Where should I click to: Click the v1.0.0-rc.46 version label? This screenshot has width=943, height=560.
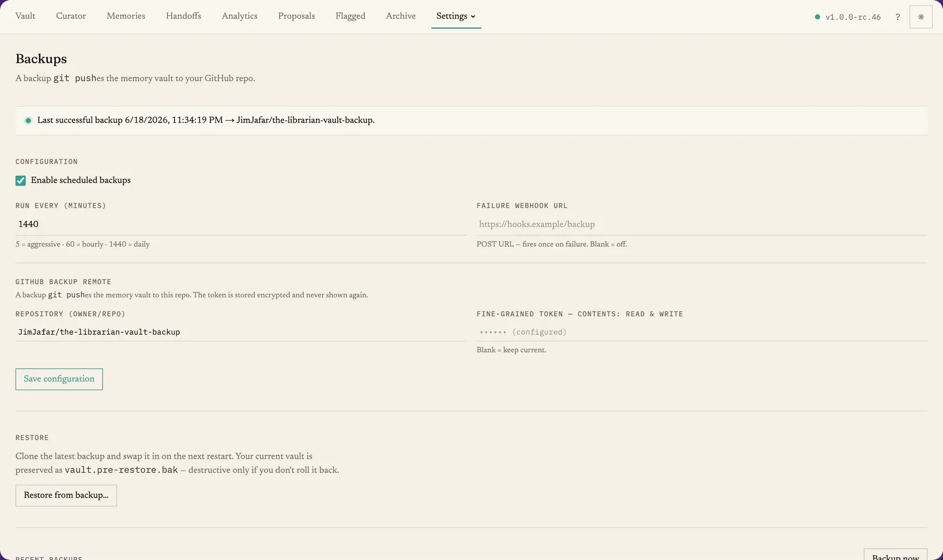[853, 17]
